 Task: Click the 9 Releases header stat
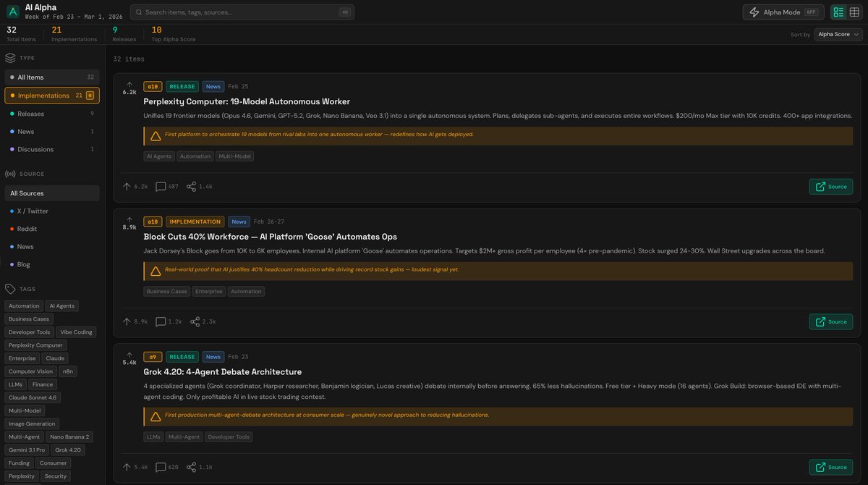coord(124,33)
